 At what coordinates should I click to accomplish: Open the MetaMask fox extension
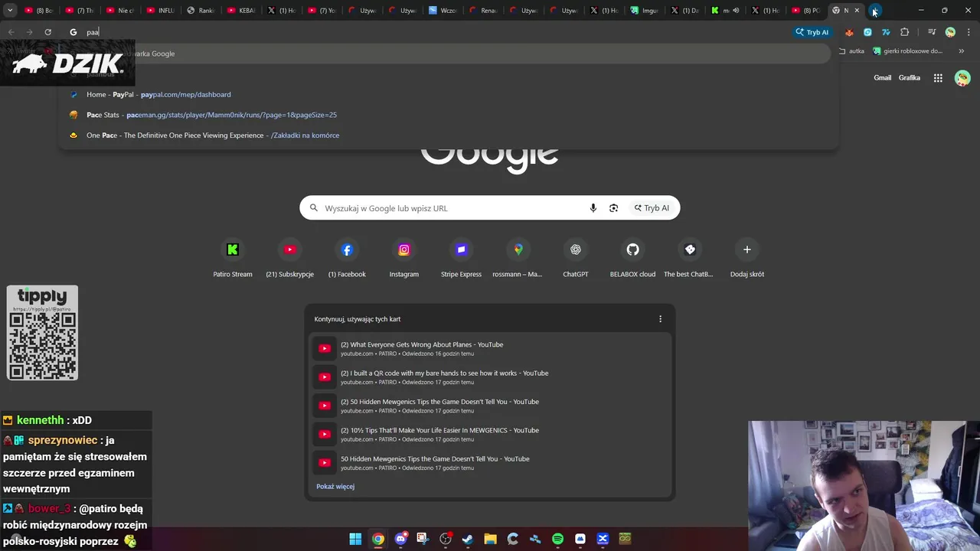point(849,32)
